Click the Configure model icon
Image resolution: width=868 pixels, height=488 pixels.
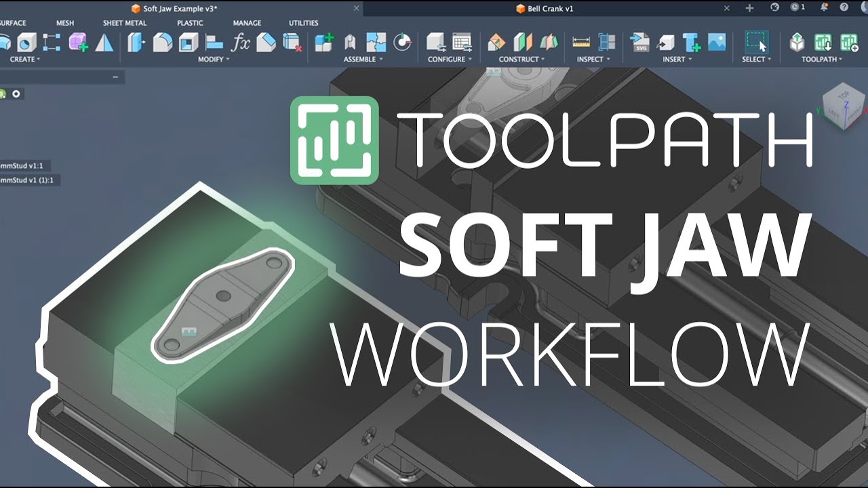[x=436, y=43]
